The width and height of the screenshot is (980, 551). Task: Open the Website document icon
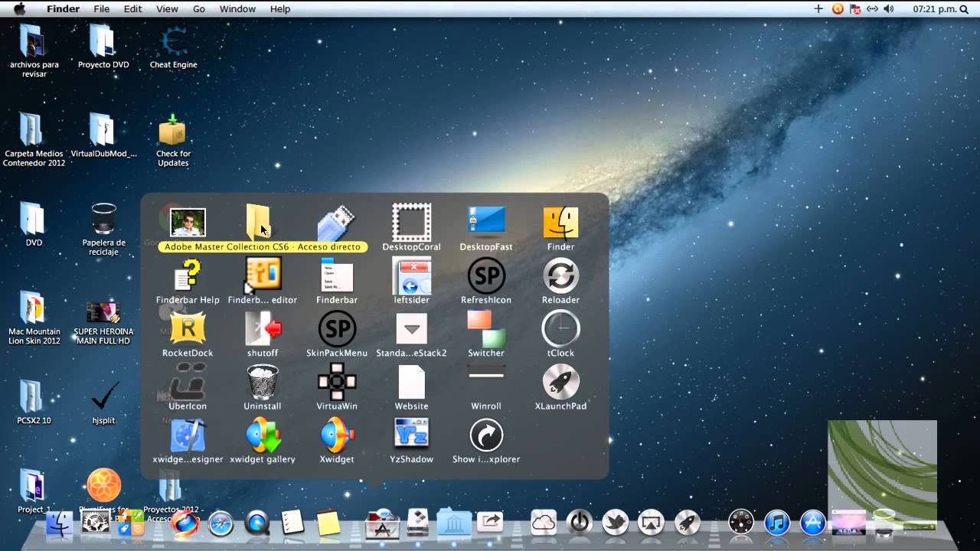tap(411, 382)
